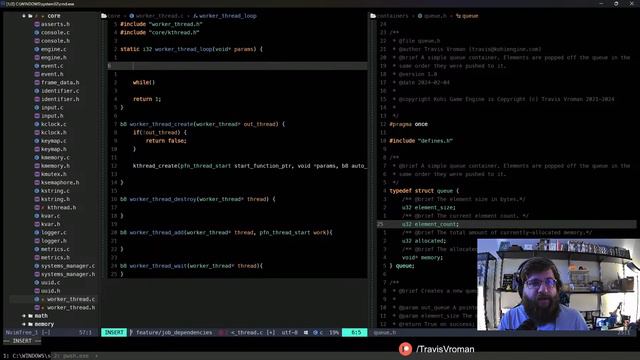The height and width of the screenshot is (360, 640).
Task: Open logger.c file
Action: pos(53,233)
